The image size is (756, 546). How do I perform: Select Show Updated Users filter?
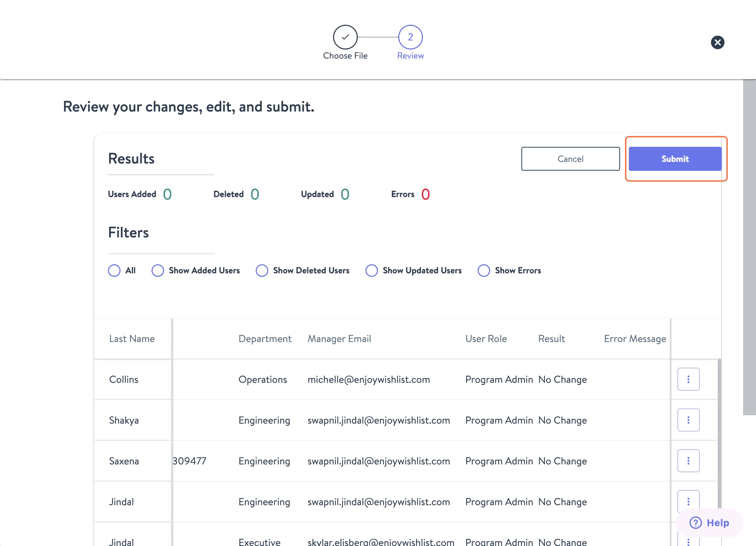[x=372, y=271]
